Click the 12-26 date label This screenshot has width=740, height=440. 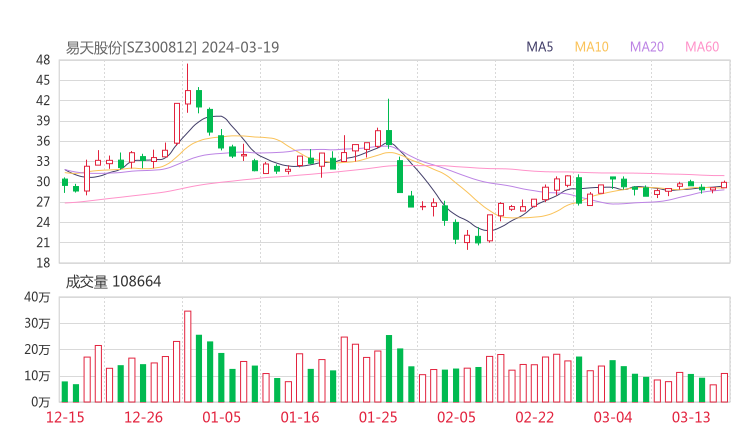coord(143,417)
